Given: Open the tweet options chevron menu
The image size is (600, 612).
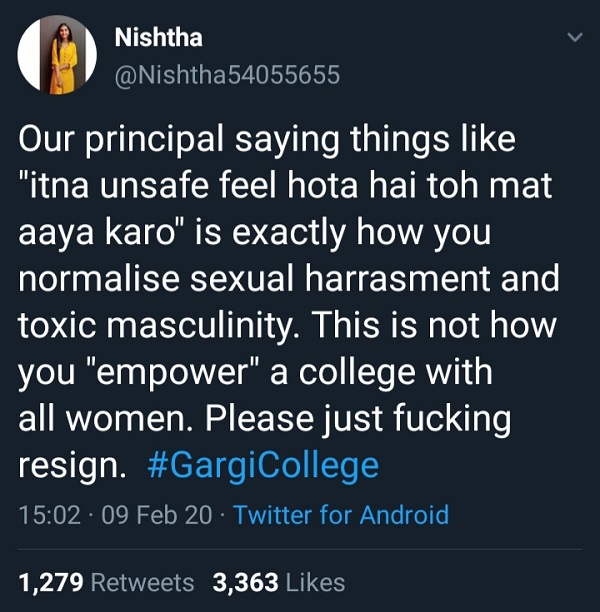Looking at the screenshot, I should 574,38.
